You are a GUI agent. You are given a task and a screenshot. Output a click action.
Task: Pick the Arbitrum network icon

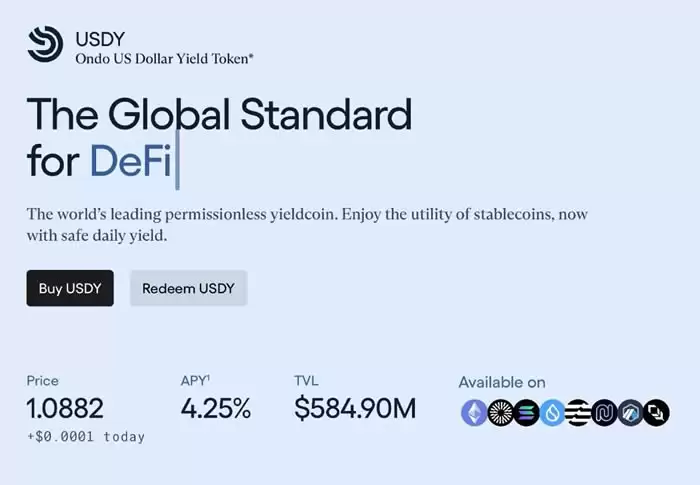click(630, 412)
